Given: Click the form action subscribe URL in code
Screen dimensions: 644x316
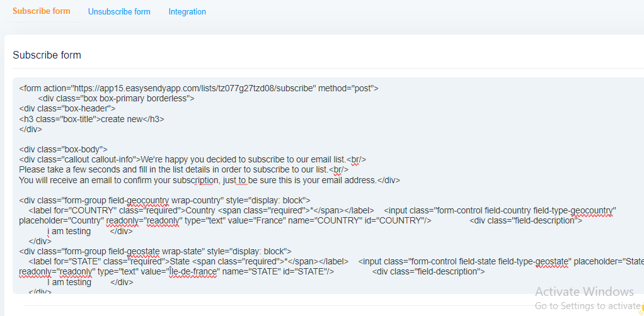Looking at the screenshot, I should pyautogui.click(x=193, y=88).
